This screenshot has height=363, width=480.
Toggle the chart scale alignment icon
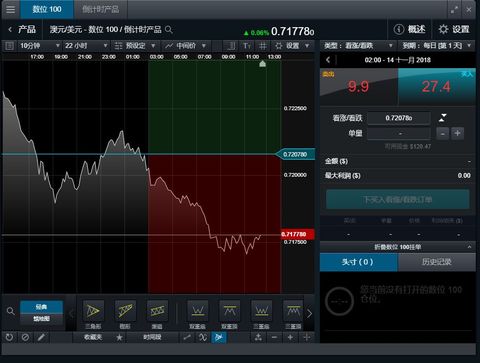click(x=230, y=46)
